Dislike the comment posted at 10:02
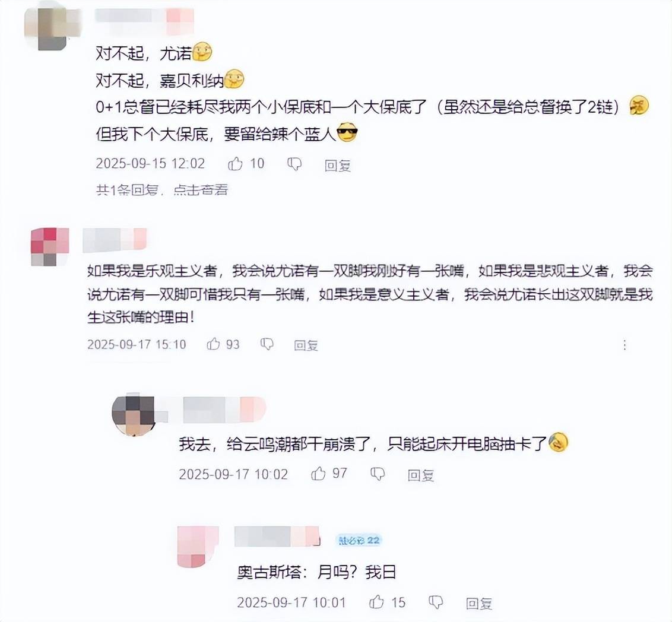 (x=378, y=474)
